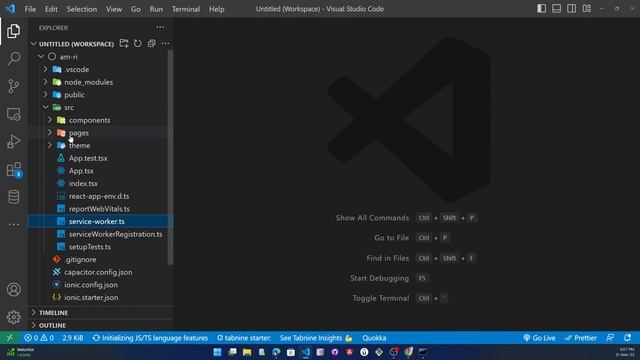Open workspace section more actions
Screen dimensions: 640x360
pyautogui.click(x=165, y=43)
